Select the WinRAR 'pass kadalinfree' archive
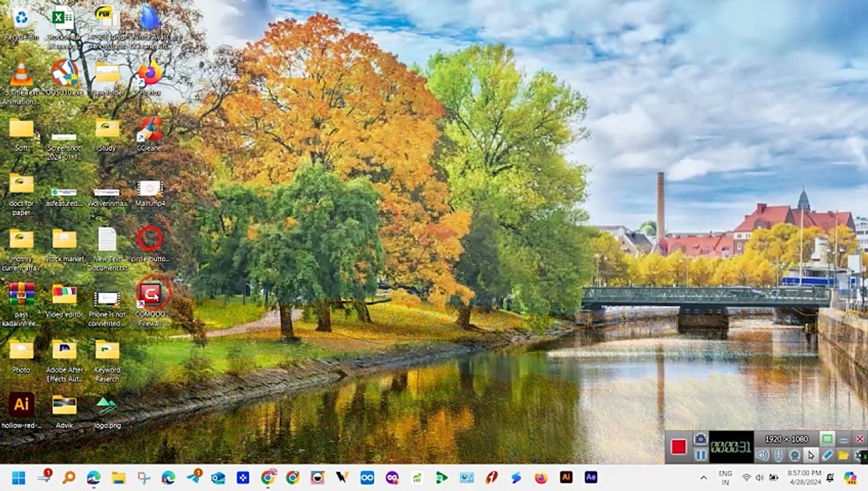The width and height of the screenshot is (868, 491). click(x=21, y=306)
